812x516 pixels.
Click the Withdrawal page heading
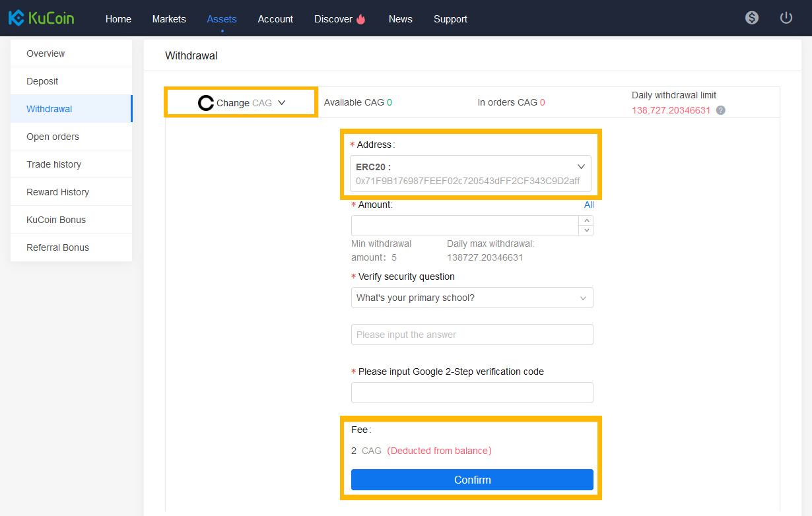pyautogui.click(x=191, y=55)
